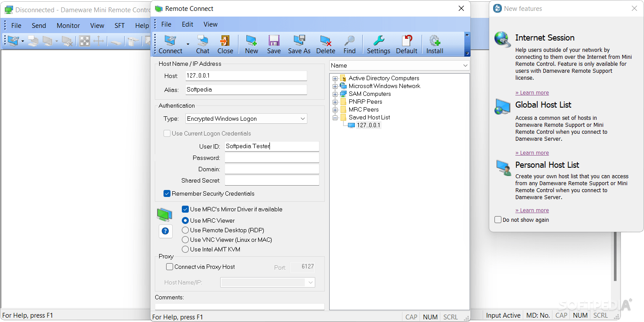
Task: Uncheck Remember Security Credentials
Action: [x=167, y=193]
